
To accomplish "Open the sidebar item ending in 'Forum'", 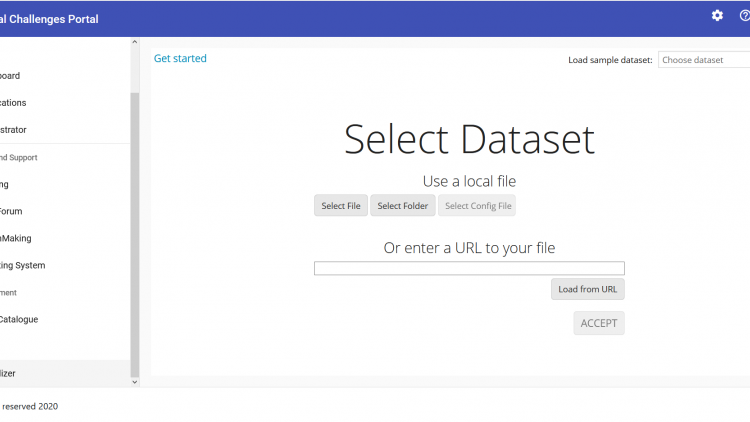I will (11, 211).
